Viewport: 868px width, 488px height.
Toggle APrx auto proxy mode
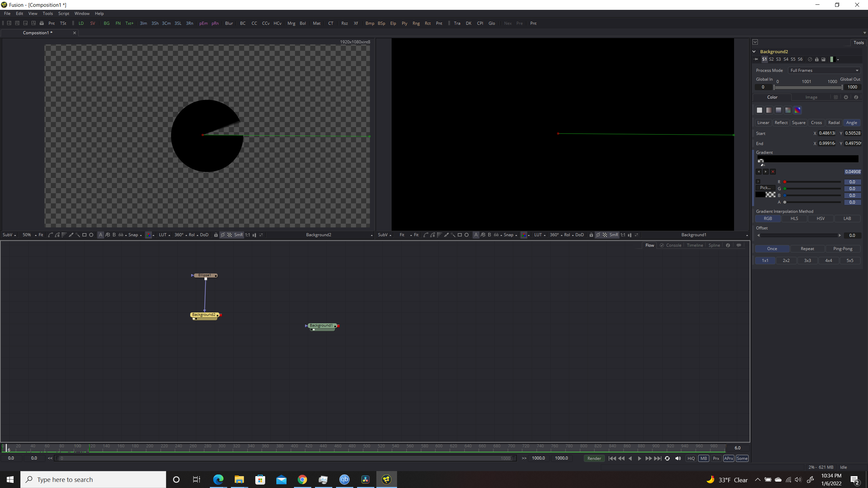coord(729,459)
